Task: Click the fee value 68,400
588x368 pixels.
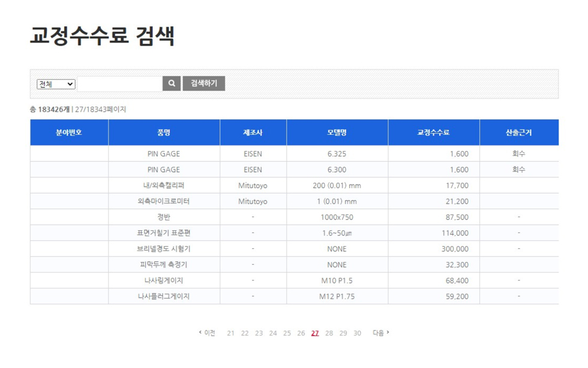Action: [x=457, y=280]
